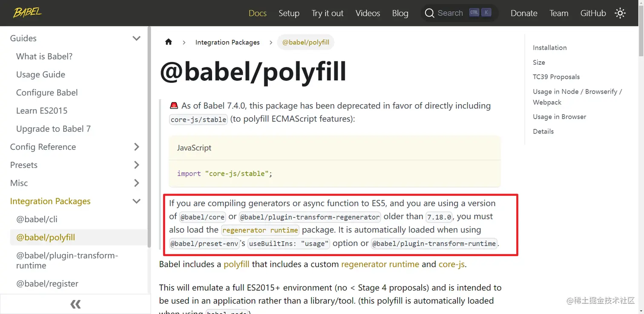Open the Videos nav item

click(368, 13)
